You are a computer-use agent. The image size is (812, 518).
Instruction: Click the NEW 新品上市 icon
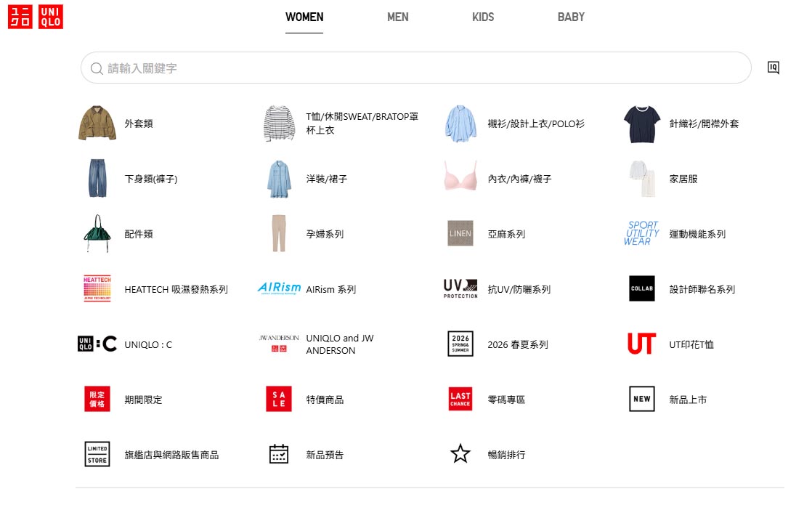(641, 399)
